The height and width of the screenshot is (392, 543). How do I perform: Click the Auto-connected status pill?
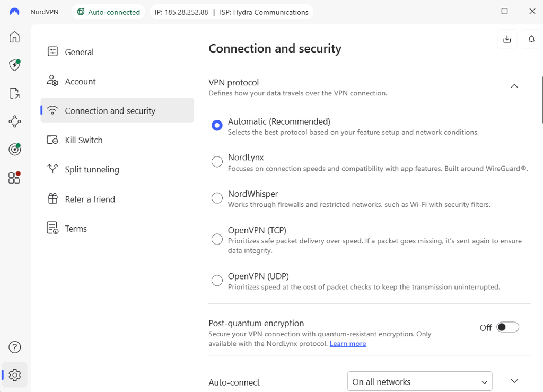pos(108,12)
